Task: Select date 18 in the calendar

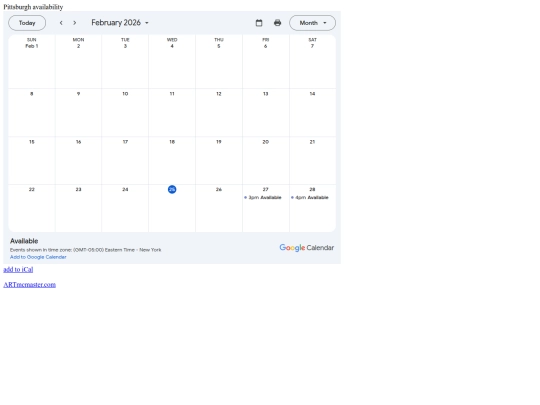Action: point(172,142)
